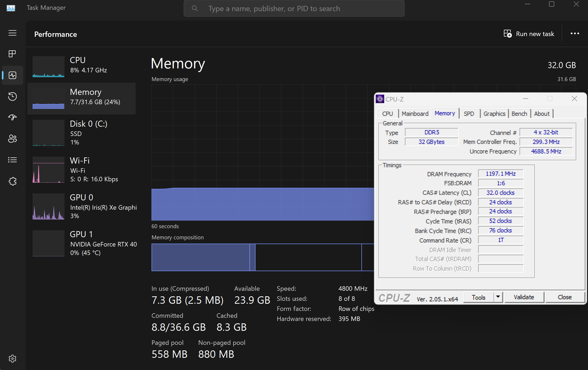This screenshot has height=370, width=588.
Task: Maximize the Task Manager window
Action: click(552, 4)
